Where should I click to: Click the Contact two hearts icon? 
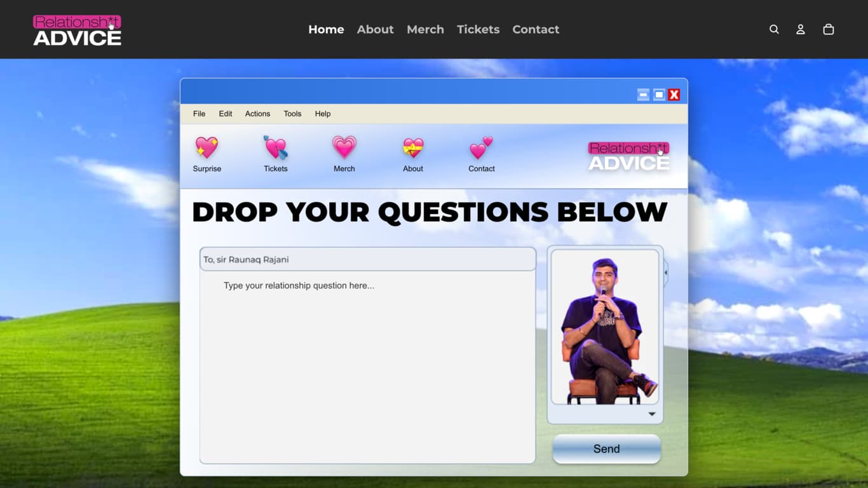pos(482,147)
